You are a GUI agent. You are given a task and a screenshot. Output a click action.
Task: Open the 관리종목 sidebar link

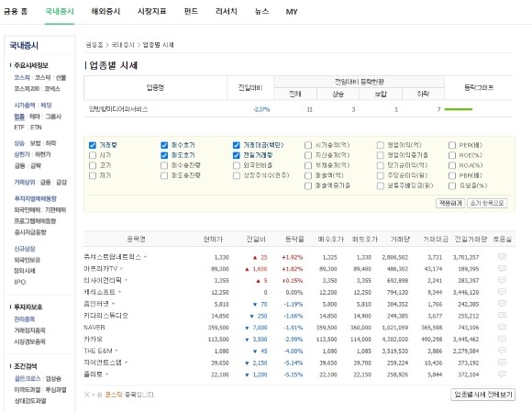pos(25,319)
